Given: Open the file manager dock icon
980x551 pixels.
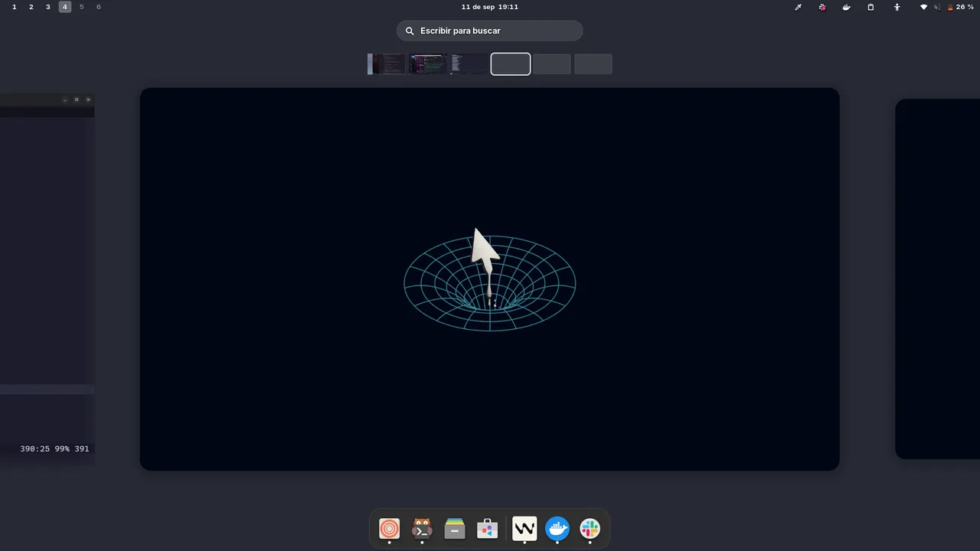Looking at the screenshot, I should pyautogui.click(x=455, y=529).
